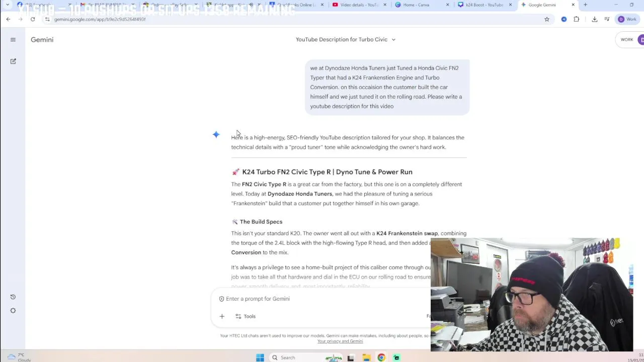Viewport: 644px width, 362px height.
Task: Click the plus icon to add files
Action: click(222, 316)
